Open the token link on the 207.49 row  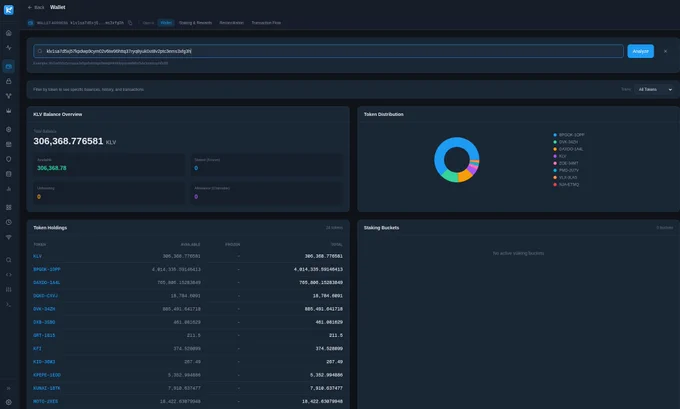click(44, 362)
